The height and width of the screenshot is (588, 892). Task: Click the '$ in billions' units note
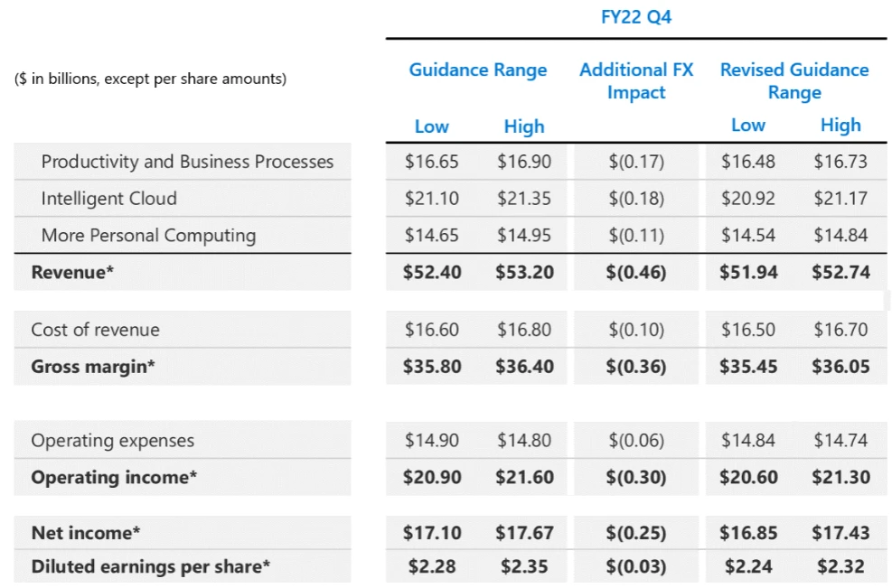tap(150, 79)
